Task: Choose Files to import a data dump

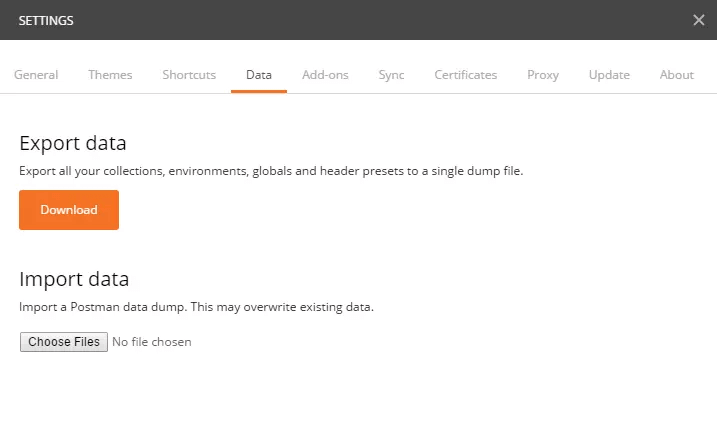Action: [64, 342]
